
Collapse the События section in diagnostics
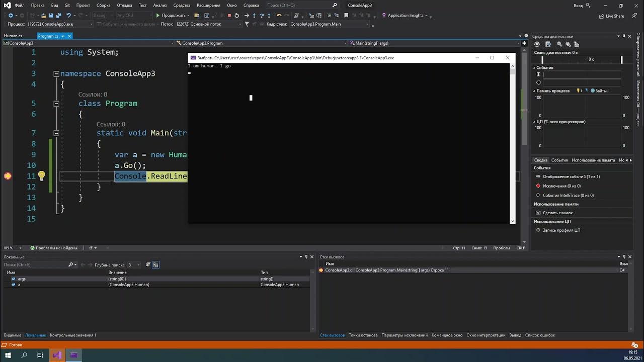tap(534, 67)
